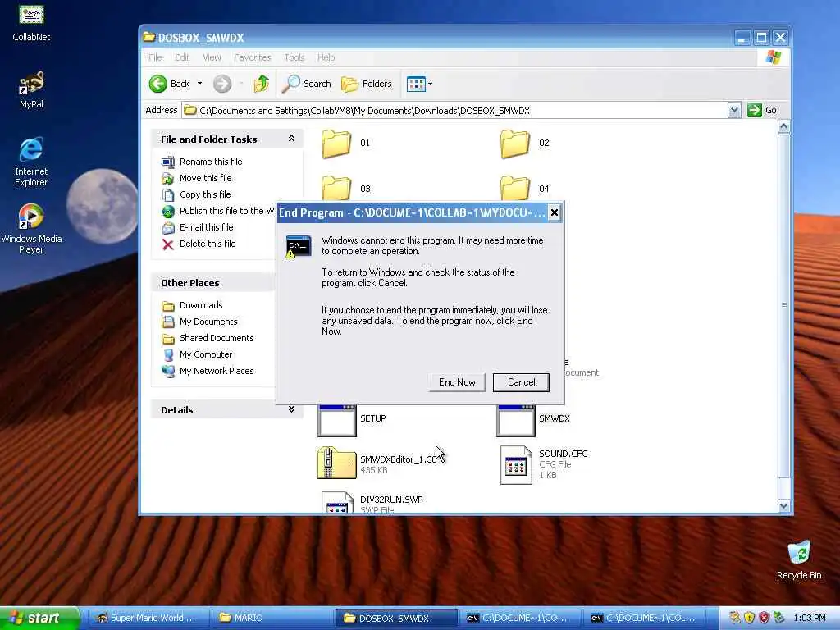
Task: Select the folder named 03
Action: [345, 188]
